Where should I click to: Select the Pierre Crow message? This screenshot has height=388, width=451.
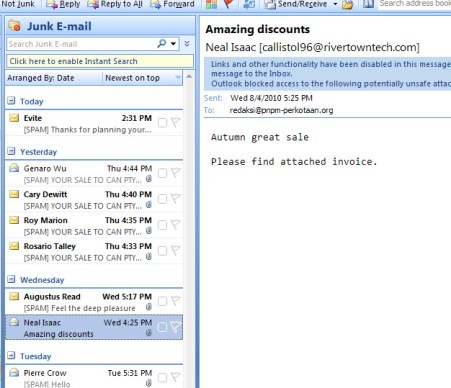click(x=94, y=377)
